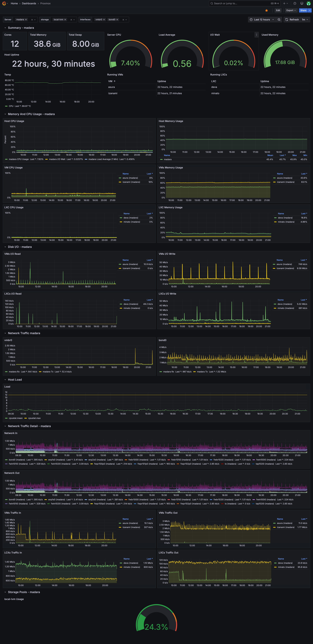Image resolution: width=313 pixels, height=644 pixels.
Task: Toggle madara Tx series in bond0 legend
Action: click(x=202, y=372)
